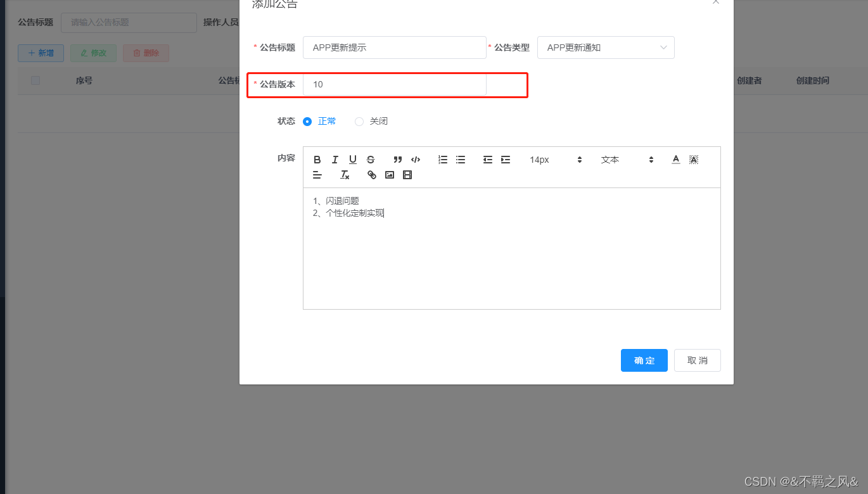Viewport: 868px width, 494px height.
Task: Insert a video in editor
Action: pyautogui.click(x=407, y=175)
